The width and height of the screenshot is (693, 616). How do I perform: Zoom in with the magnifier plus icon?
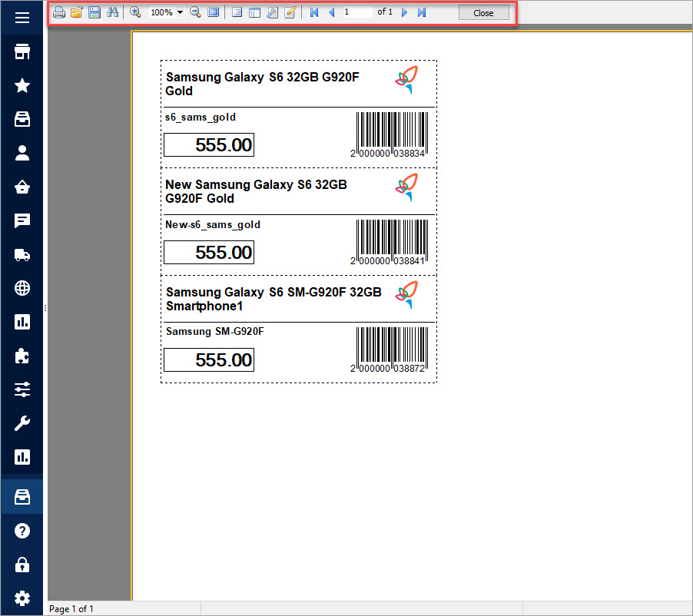click(136, 12)
